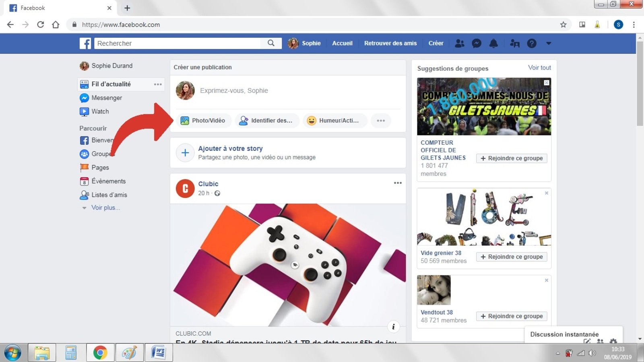Join the Compteur Officiel de Gilets Jaunes group

(x=512, y=158)
